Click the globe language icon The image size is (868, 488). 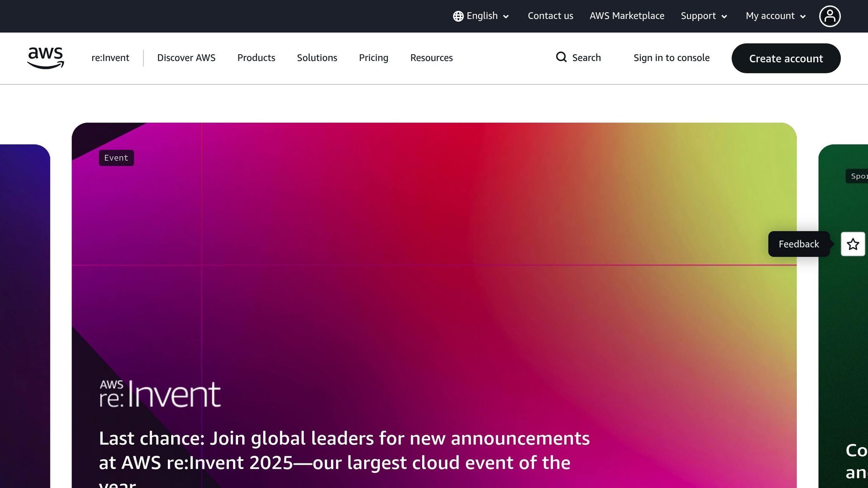point(458,16)
